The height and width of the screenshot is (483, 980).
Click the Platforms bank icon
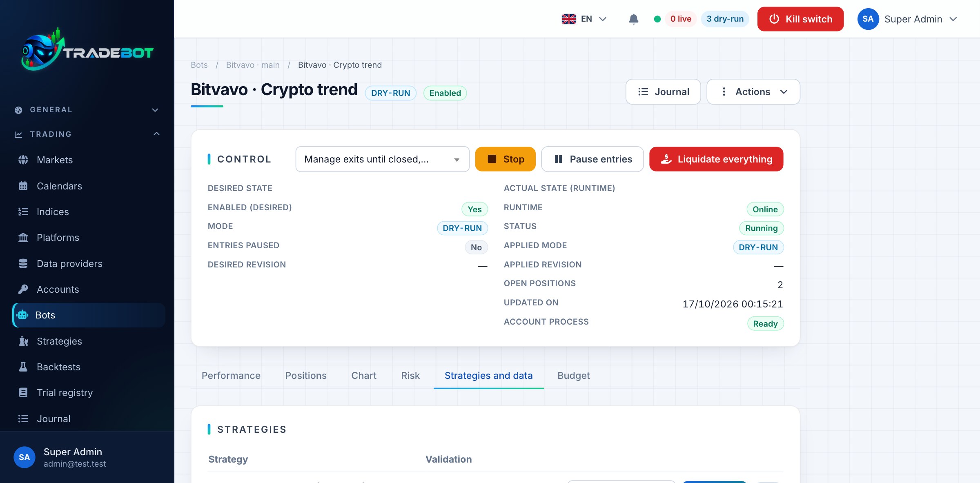[x=23, y=238]
